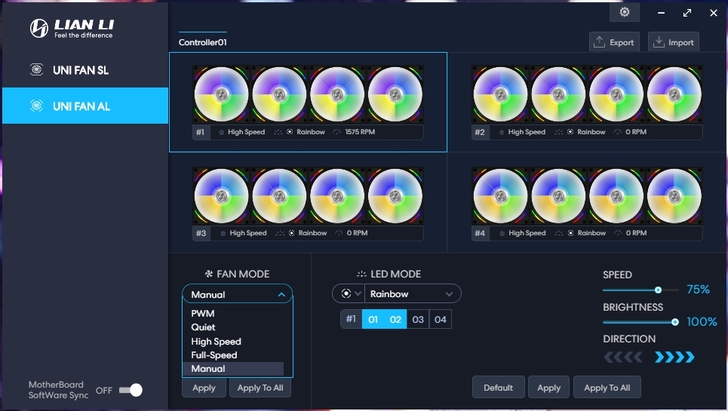The image size is (728, 411).
Task: Open the Rainbow LED mode dropdown
Action: pyautogui.click(x=412, y=294)
